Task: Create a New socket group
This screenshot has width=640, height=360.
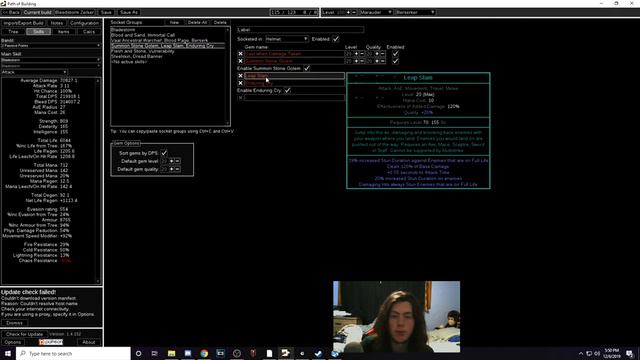Action: [x=174, y=22]
